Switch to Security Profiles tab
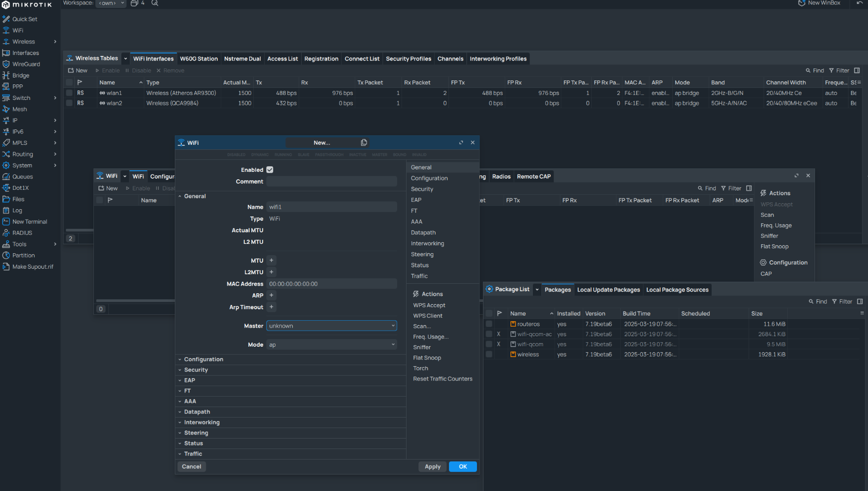Image resolution: width=868 pixels, height=491 pixels. [x=409, y=59]
